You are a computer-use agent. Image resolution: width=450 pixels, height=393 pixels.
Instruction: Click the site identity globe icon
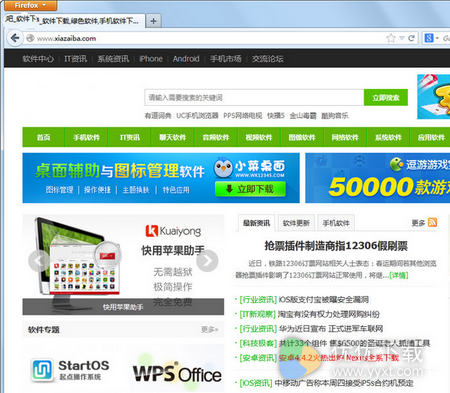coord(30,38)
